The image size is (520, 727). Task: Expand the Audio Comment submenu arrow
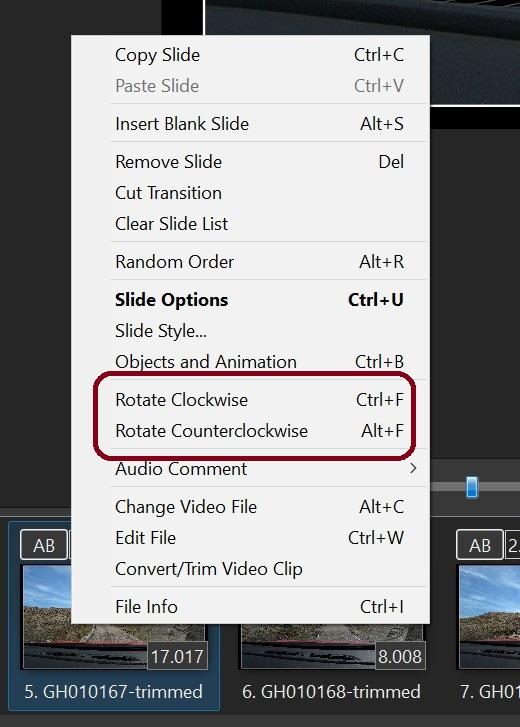[x=412, y=469]
